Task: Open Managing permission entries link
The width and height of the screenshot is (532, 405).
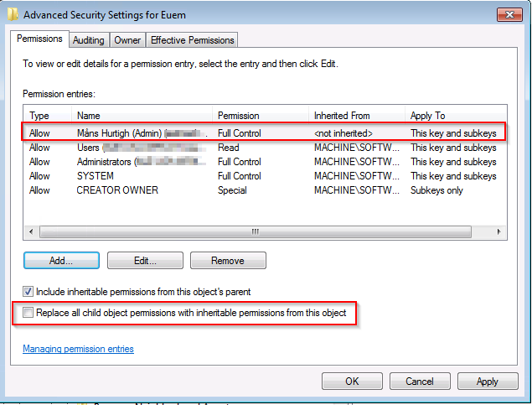Action: pyautogui.click(x=78, y=349)
